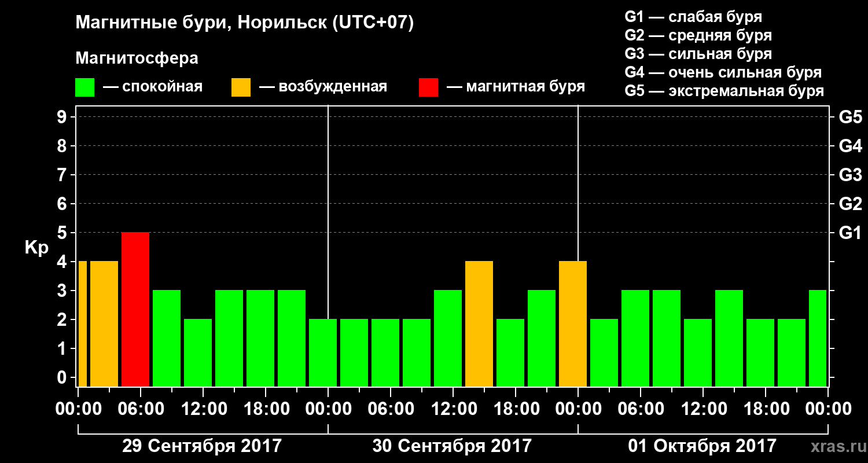Select the narrow green bar at chart end
The height and width of the screenshot is (463, 868).
point(818,338)
